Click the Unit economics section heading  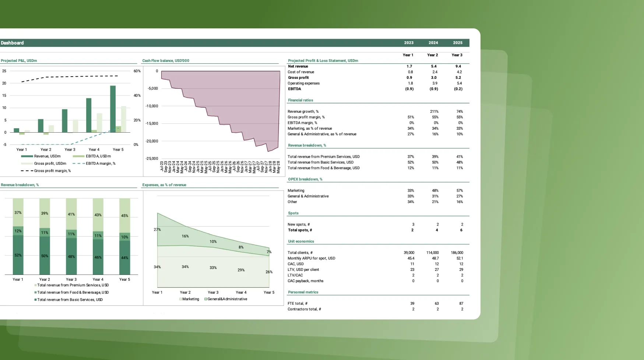[x=301, y=242]
